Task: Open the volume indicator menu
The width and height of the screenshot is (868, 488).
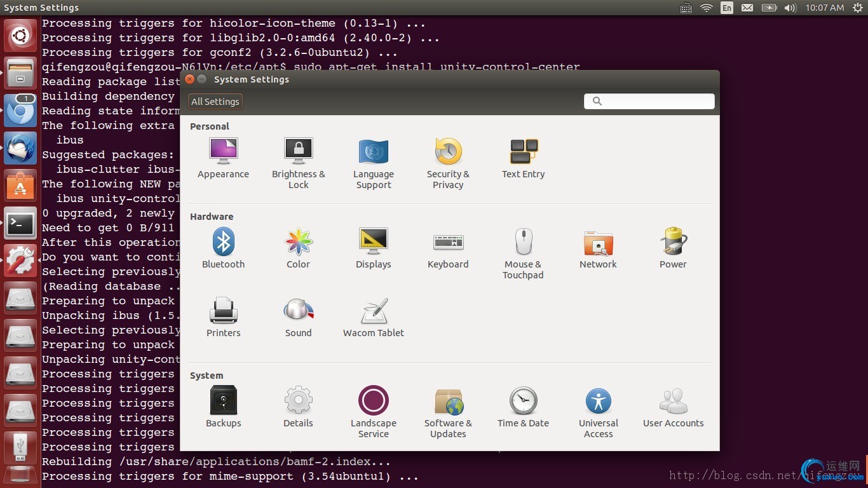Action: coord(790,8)
